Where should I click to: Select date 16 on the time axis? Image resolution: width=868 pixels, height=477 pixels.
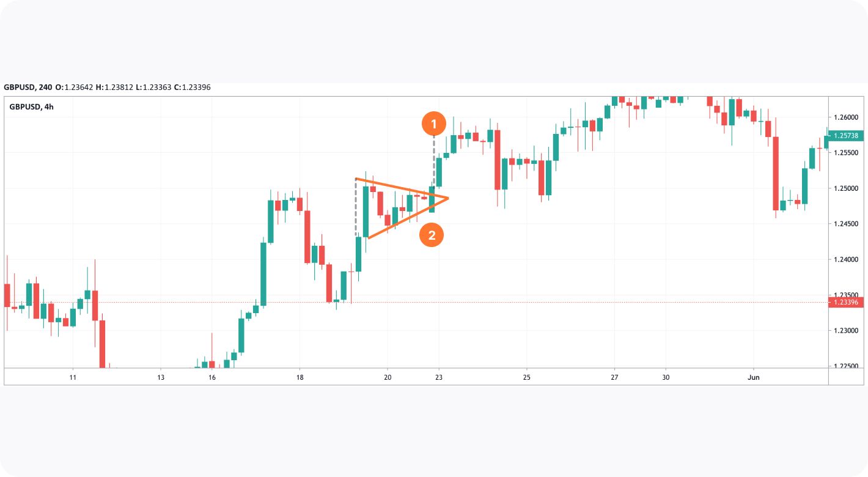211,377
